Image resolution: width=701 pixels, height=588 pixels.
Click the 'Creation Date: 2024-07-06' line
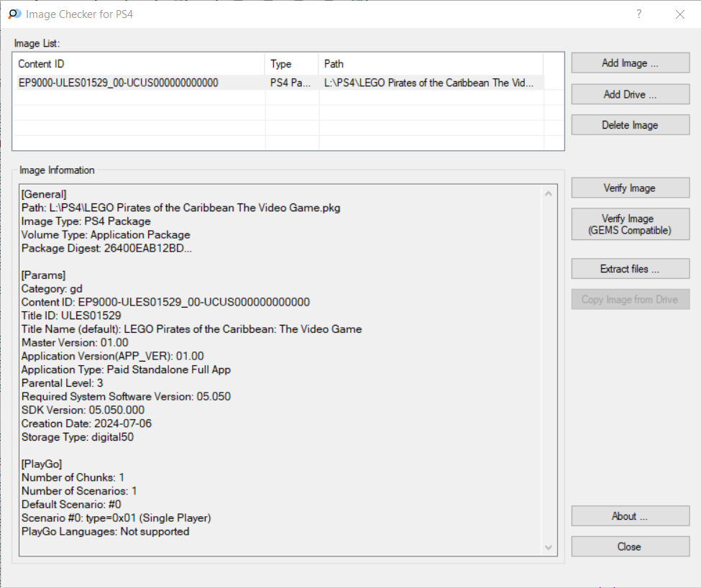point(86,423)
